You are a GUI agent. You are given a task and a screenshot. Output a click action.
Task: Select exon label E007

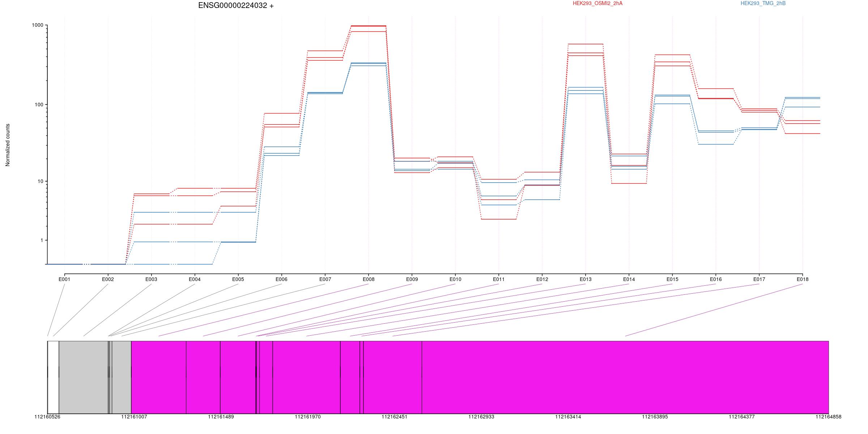[325, 279]
